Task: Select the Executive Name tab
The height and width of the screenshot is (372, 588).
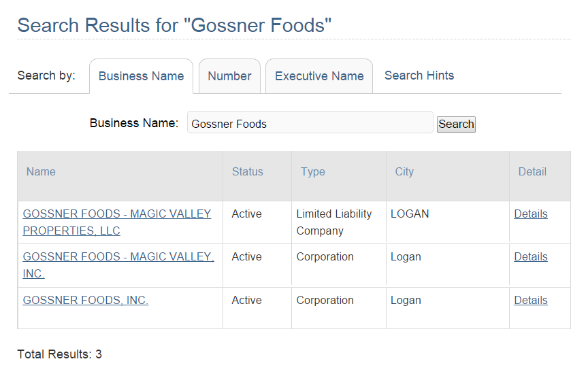Action: pos(319,76)
